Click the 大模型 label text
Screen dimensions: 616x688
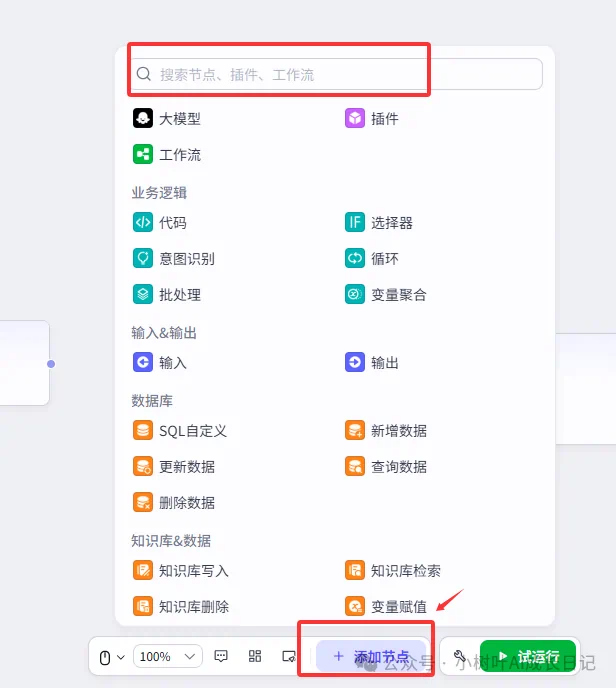[x=180, y=118]
